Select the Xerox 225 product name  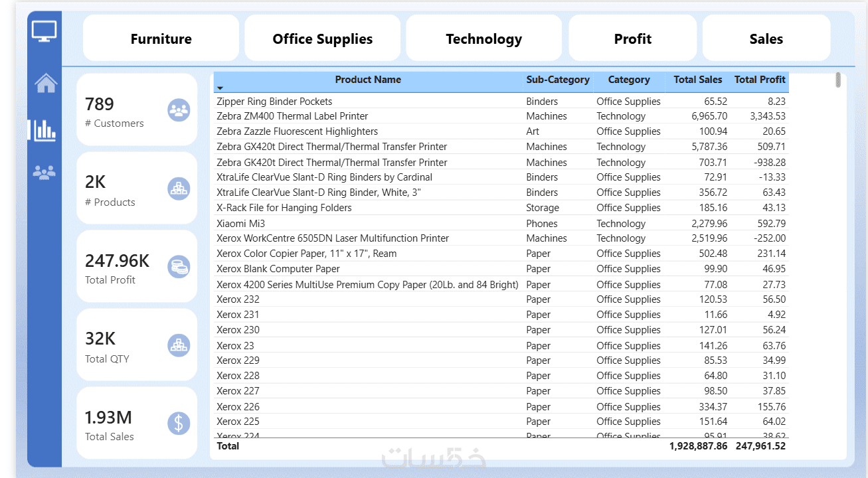[238, 422]
